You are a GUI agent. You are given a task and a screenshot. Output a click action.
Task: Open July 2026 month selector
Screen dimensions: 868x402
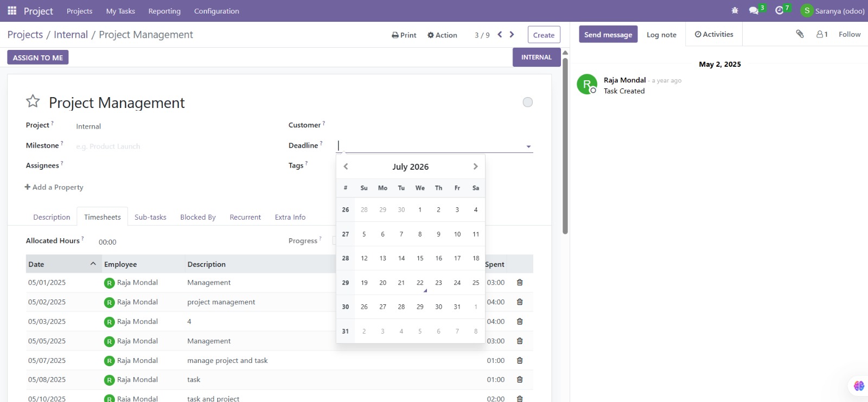click(x=411, y=167)
